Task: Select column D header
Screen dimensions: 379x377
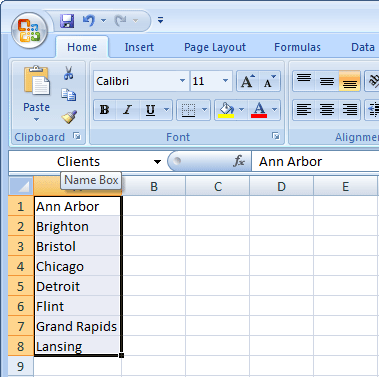Action: click(281, 186)
